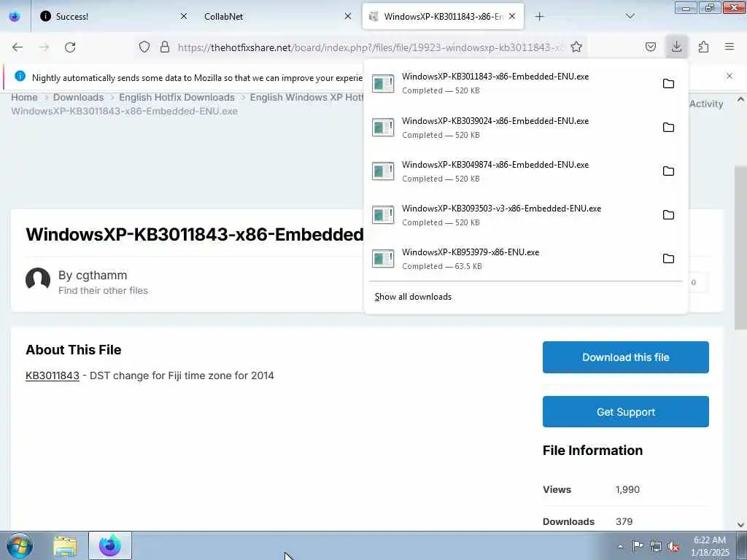
Task: Show KB3039024 download in folder
Action: (x=668, y=128)
